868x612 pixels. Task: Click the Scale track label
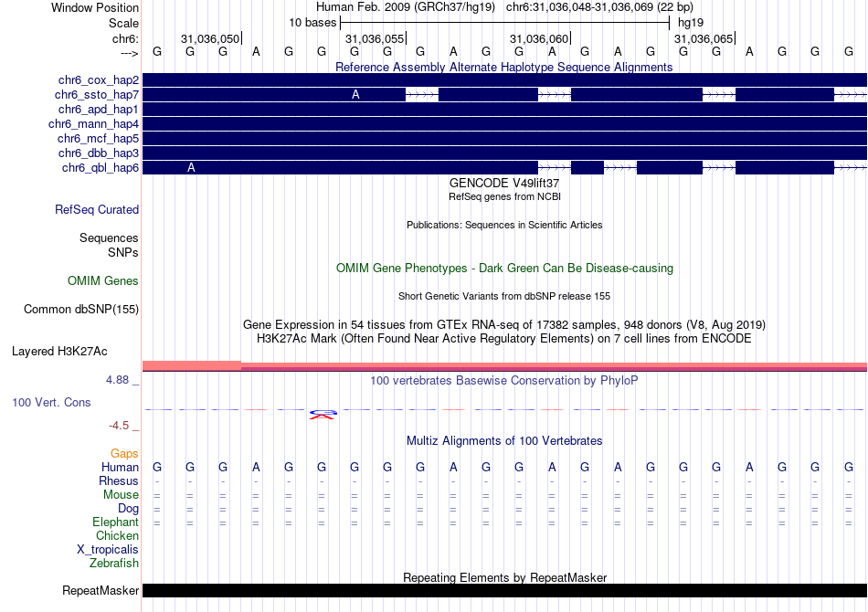pyautogui.click(x=123, y=23)
